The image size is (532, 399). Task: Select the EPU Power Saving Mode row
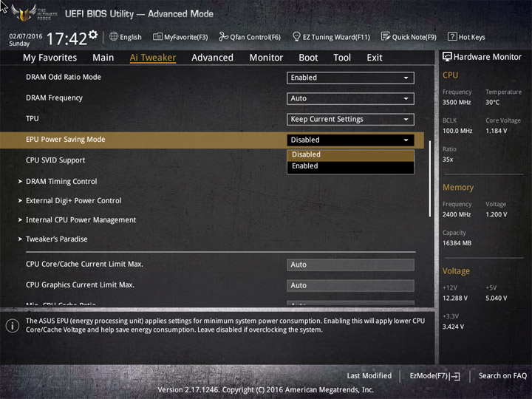(212, 140)
